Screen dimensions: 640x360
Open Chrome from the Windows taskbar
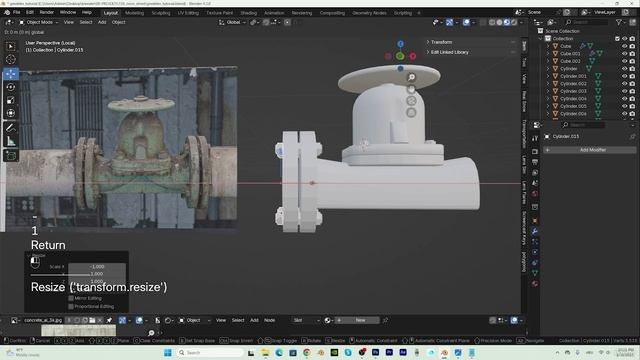307,353
